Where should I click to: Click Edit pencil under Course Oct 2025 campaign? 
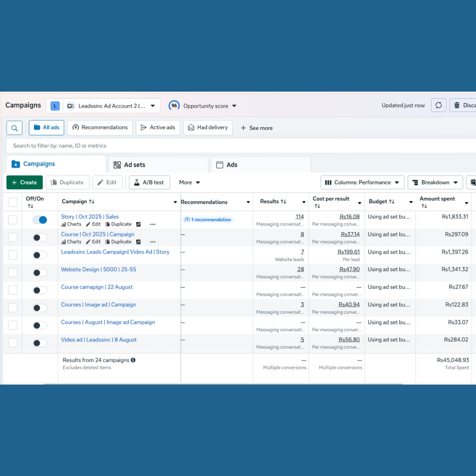click(93, 242)
